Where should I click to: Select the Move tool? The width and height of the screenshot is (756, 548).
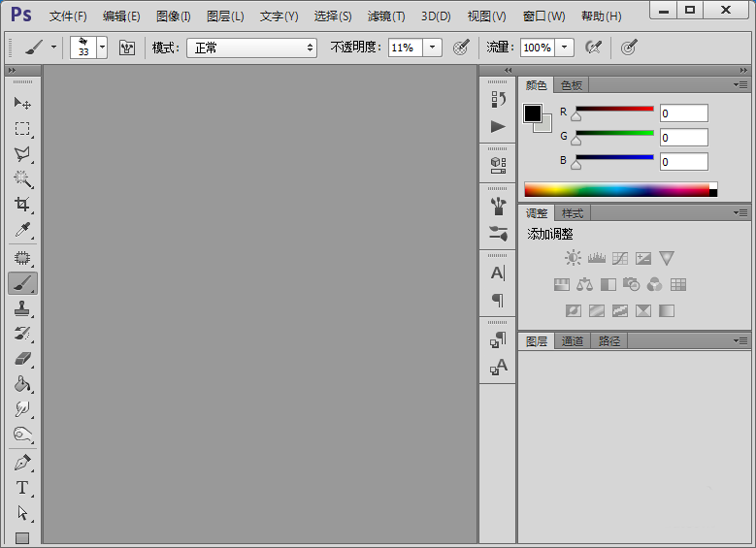(x=22, y=103)
